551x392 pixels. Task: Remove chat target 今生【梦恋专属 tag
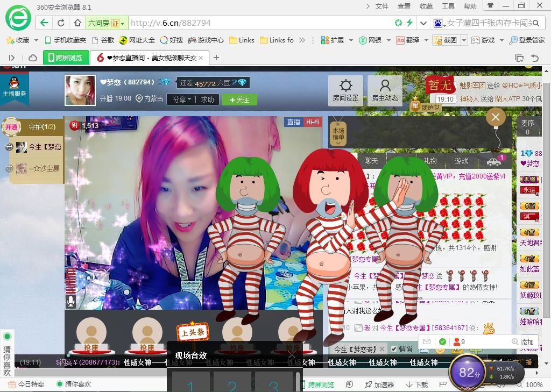tap(382, 349)
